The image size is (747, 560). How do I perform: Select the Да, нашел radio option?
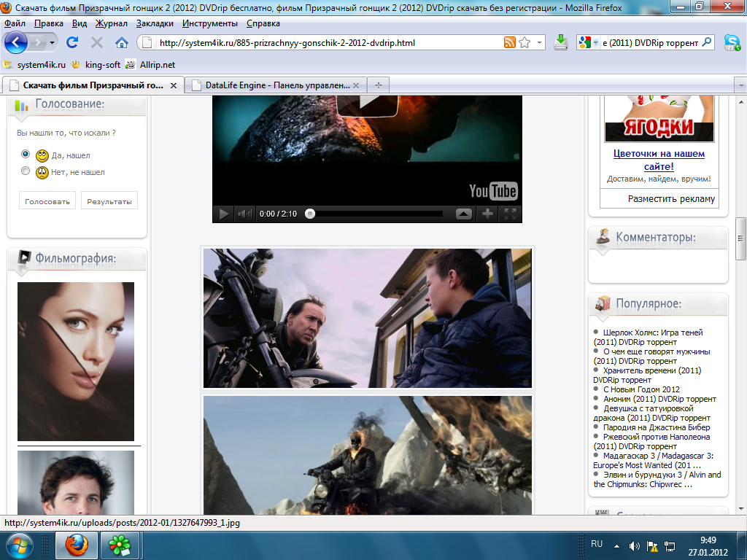(x=26, y=155)
